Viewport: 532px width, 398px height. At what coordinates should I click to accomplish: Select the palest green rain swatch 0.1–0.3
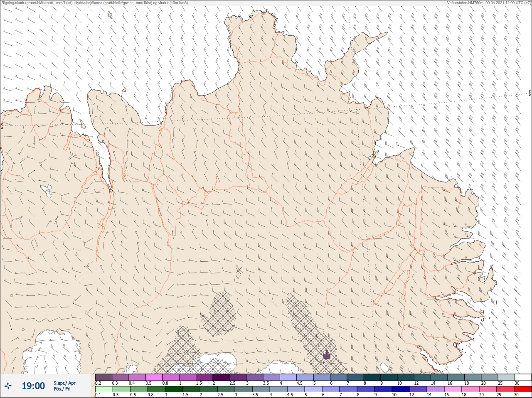pyautogui.click(x=103, y=389)
